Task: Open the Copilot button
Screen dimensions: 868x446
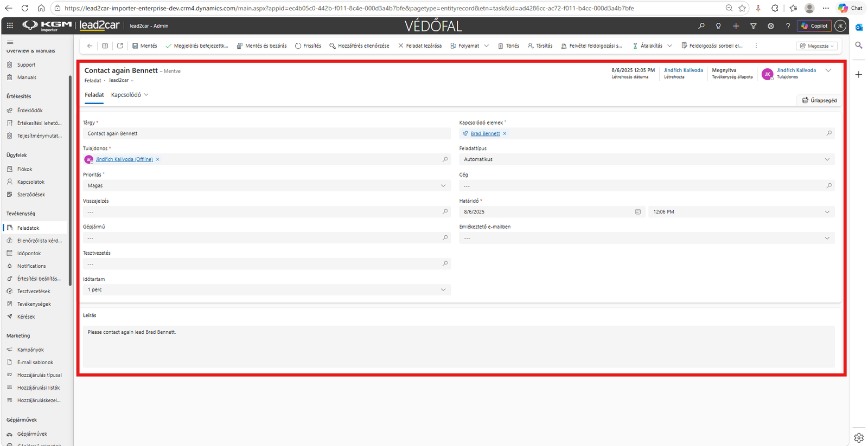Action: coord(814,26)
